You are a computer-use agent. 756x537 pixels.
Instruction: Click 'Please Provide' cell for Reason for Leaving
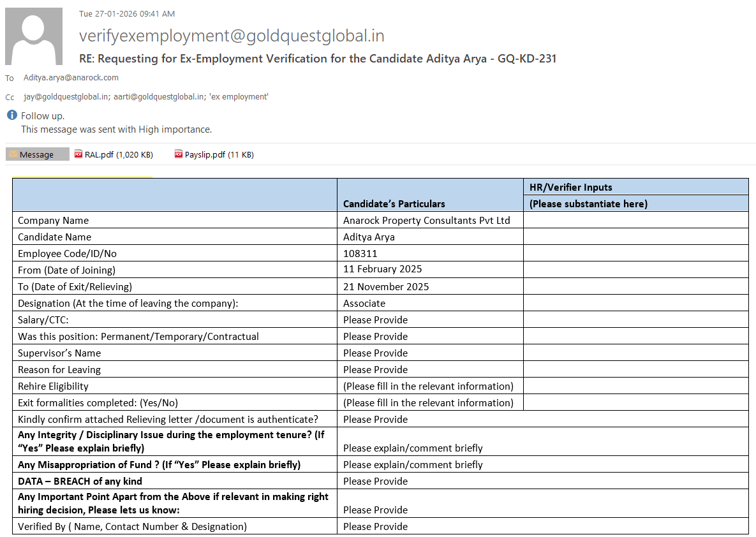coord(375,369)
